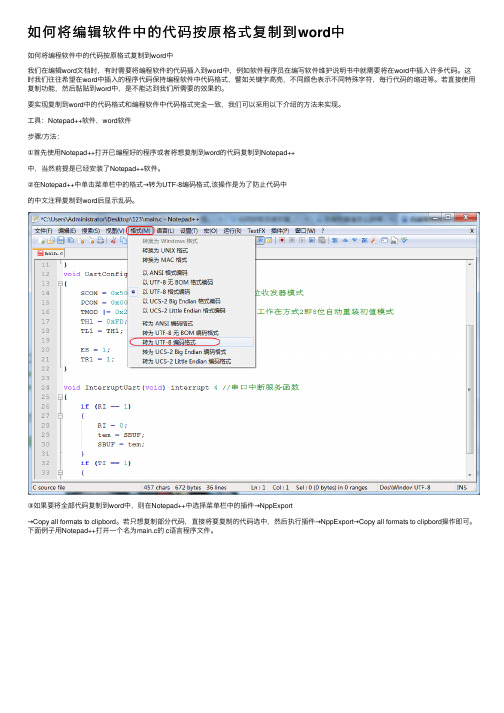Click the 'Dos\Window UTF-8' status bar field
504x713 pixels.
point(405,487)
